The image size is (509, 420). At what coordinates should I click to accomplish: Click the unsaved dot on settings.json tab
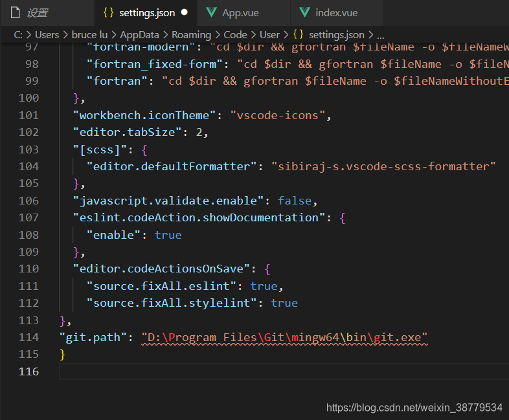(x=185, y=12)
